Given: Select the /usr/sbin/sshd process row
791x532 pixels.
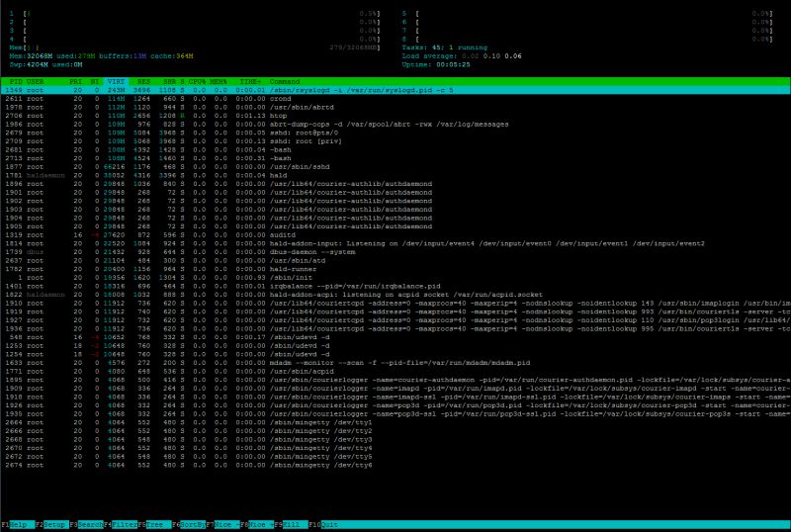Looking at the screenshot, I should click(395, 166).
